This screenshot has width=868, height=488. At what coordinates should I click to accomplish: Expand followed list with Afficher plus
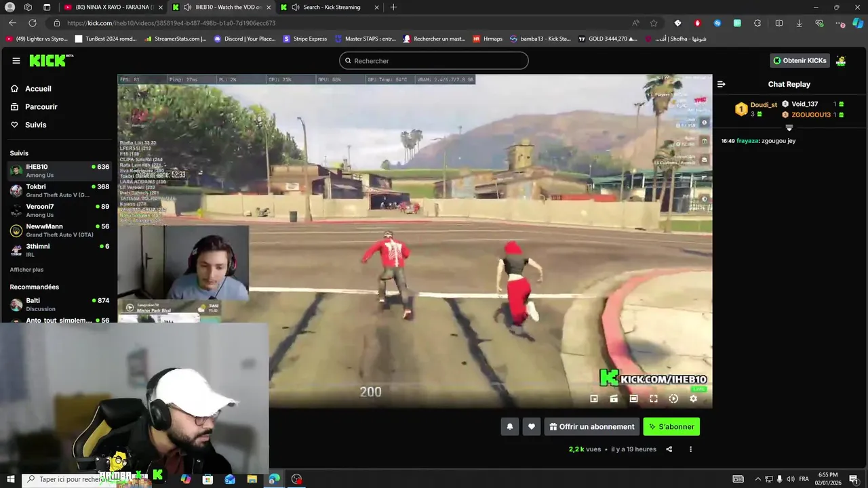[x=26, y=270]
